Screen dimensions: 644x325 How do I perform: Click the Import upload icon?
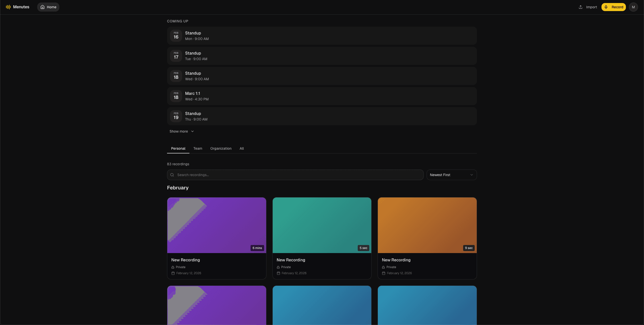coord(581,7)
